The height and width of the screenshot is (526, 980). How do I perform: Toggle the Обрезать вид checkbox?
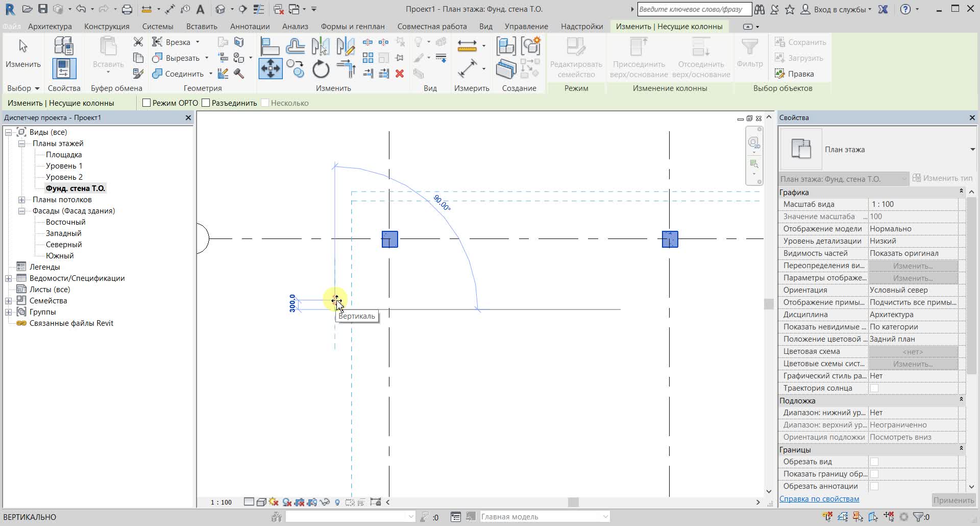874,462
